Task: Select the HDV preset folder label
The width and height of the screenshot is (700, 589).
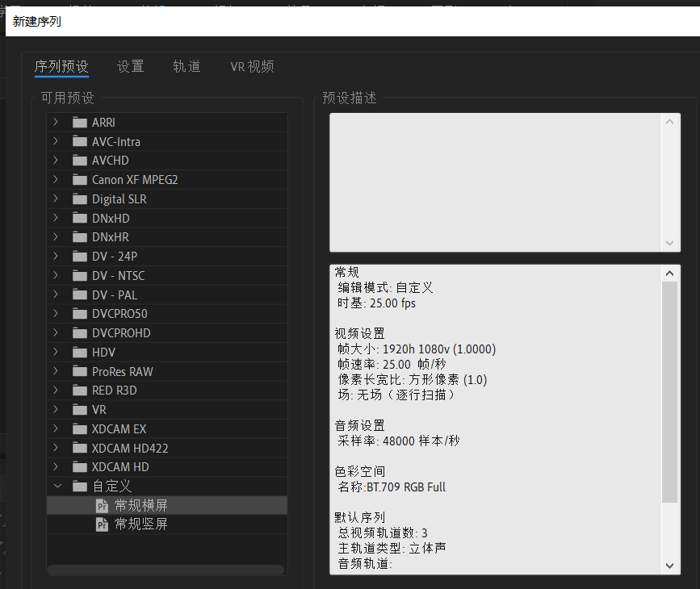Action: [103, 353]
